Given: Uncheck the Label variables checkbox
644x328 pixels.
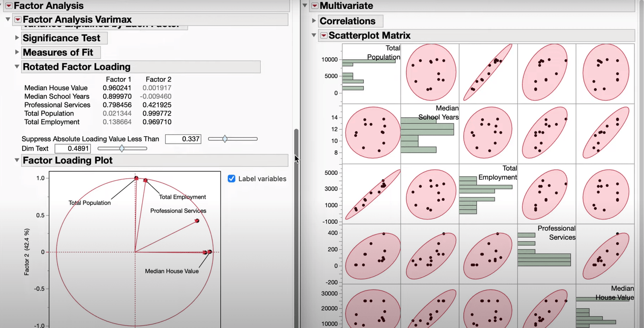Looking at the screenshot, I should 231,179.
